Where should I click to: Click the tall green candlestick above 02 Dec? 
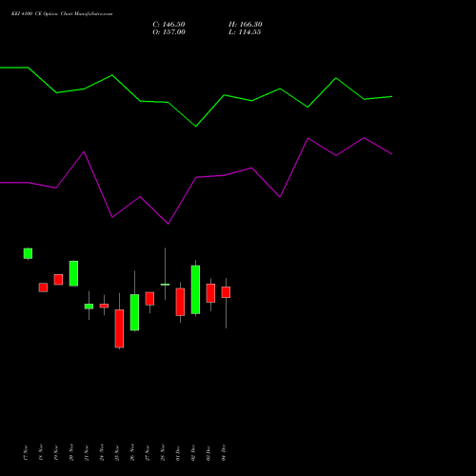195,289
